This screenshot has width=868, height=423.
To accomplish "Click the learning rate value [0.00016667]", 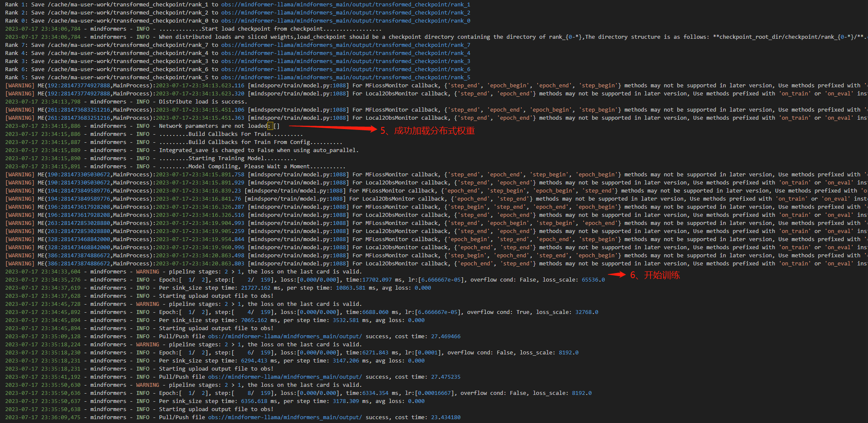I will coord(434,393).
